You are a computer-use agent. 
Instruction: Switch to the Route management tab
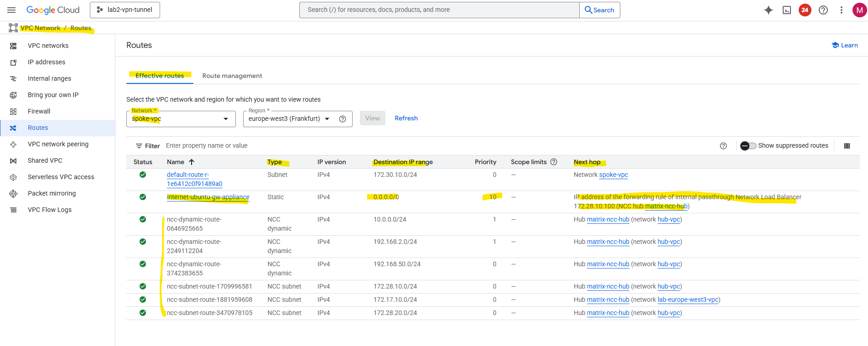pyautogui.click(x=232, y=76)
